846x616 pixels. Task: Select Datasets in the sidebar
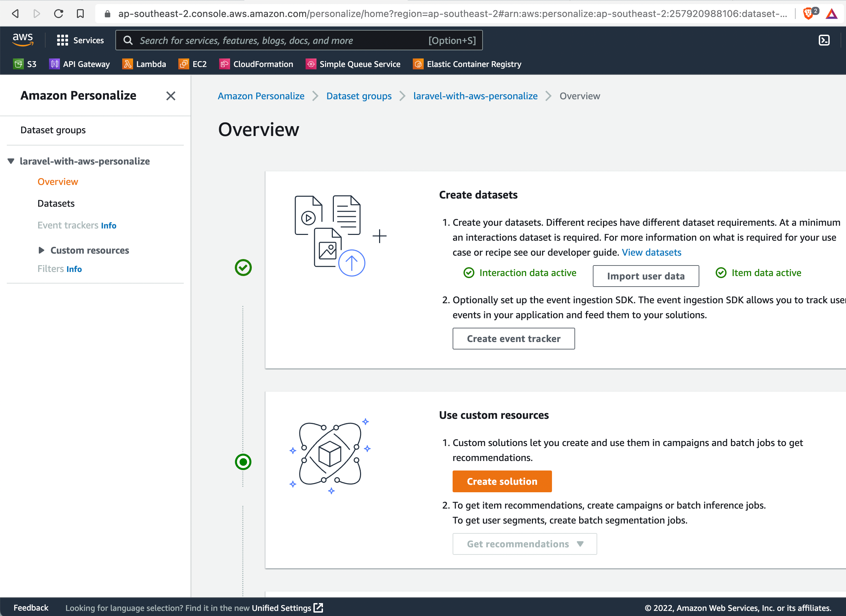coord(56,203)
